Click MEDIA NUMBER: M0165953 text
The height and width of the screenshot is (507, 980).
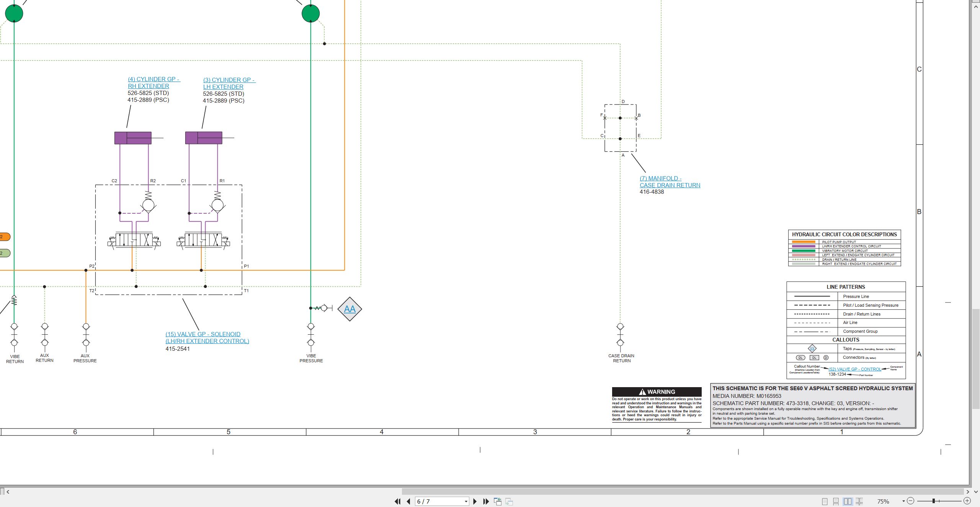tap(747, 396)
